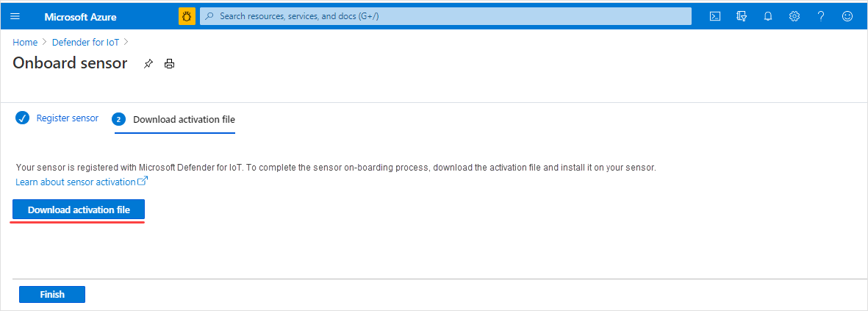Open the Defender for IoT breadcrumb

click(85, 42)
